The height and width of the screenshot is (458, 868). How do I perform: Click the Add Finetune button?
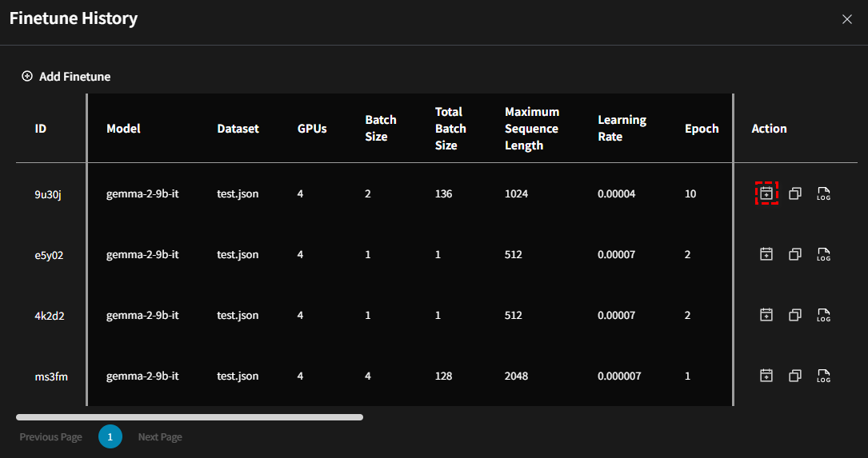pos(66,77)
